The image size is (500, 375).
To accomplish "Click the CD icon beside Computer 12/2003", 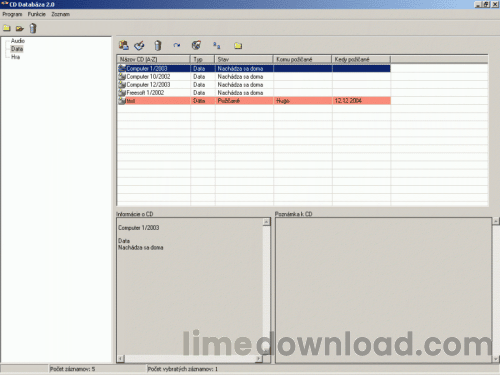I will (x=122, y=85).
